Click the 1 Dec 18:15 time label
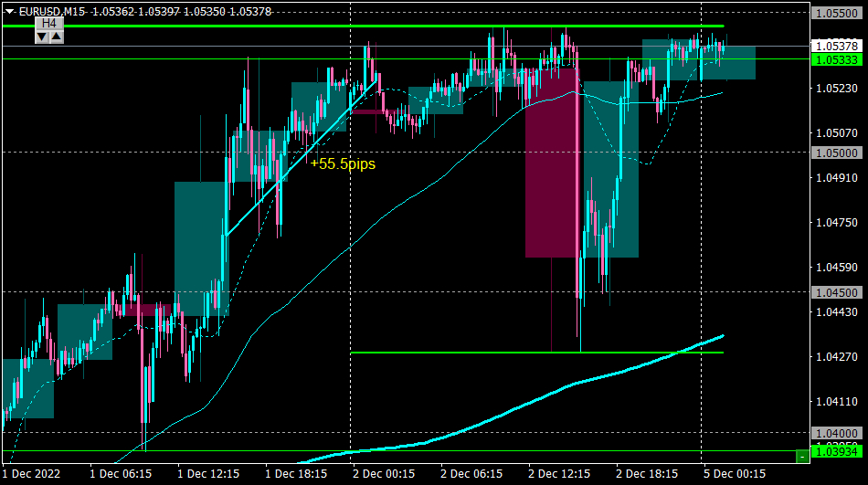Screen dimensions: 868x485 (x=296, y=474)
